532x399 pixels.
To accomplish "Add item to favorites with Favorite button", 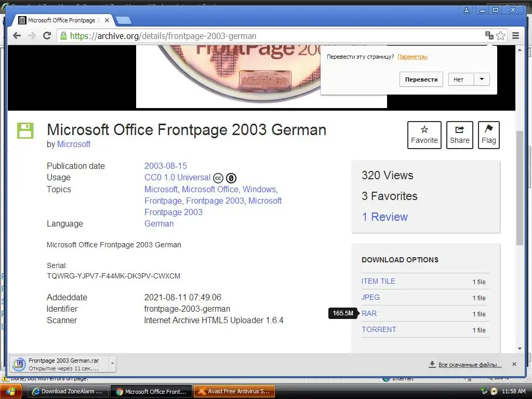I will 424,135.
